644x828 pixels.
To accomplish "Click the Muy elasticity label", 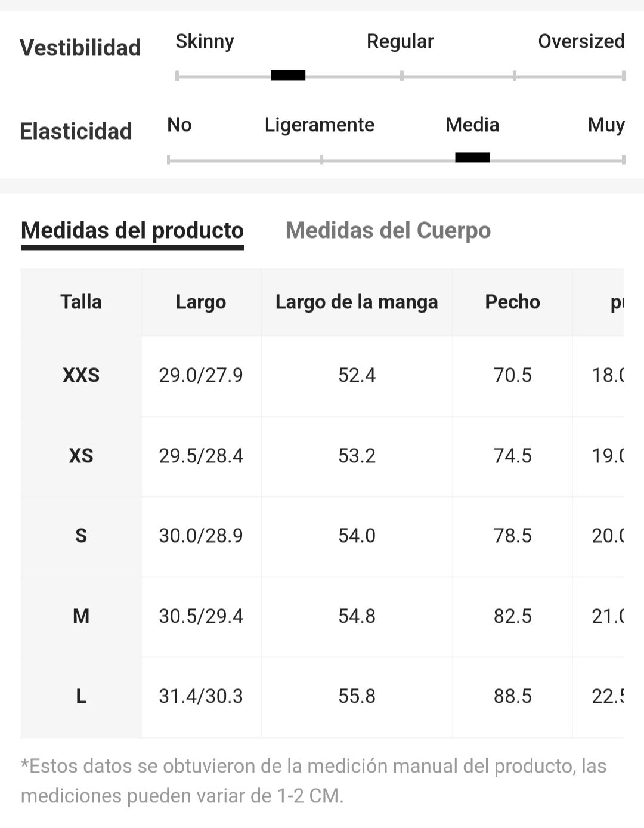I will [606, 125].
